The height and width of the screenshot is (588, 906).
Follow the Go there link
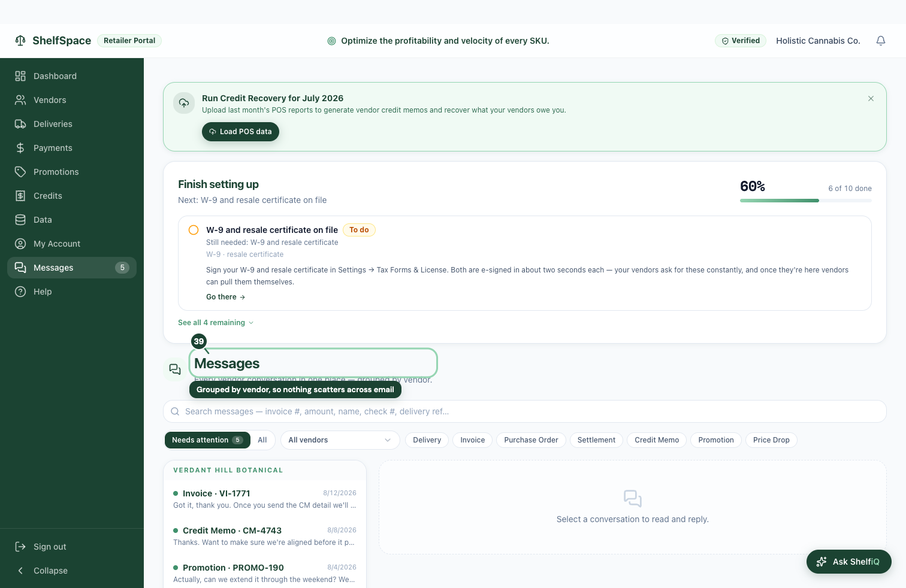(225, 297)
